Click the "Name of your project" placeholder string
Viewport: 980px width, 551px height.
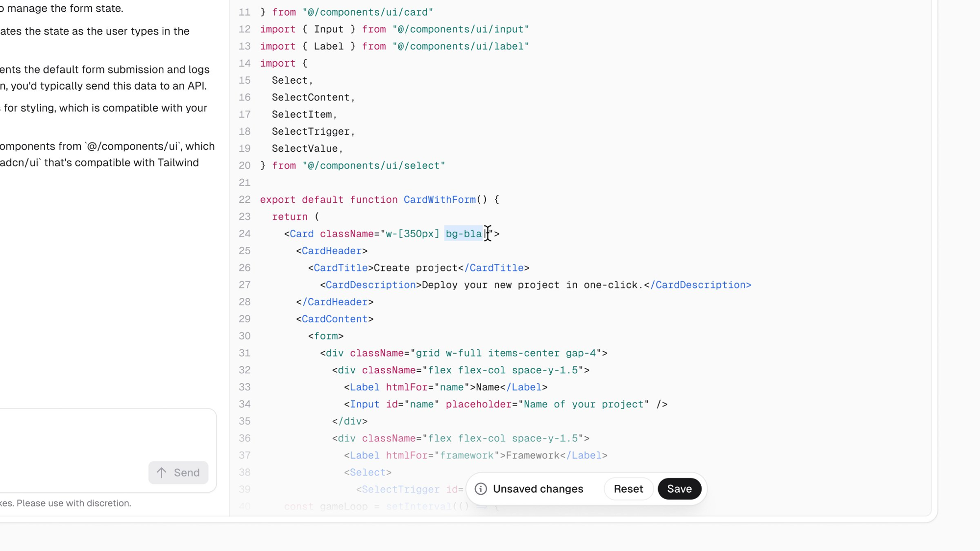tap(583, 405)
